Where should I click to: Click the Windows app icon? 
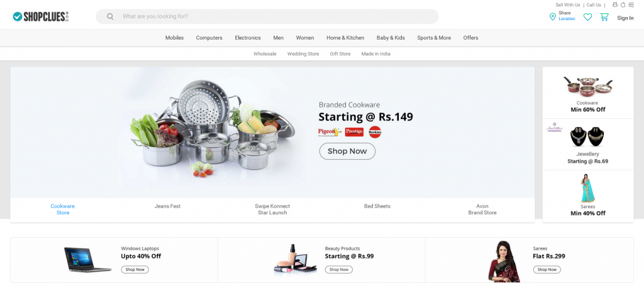(x=631, y=5)
